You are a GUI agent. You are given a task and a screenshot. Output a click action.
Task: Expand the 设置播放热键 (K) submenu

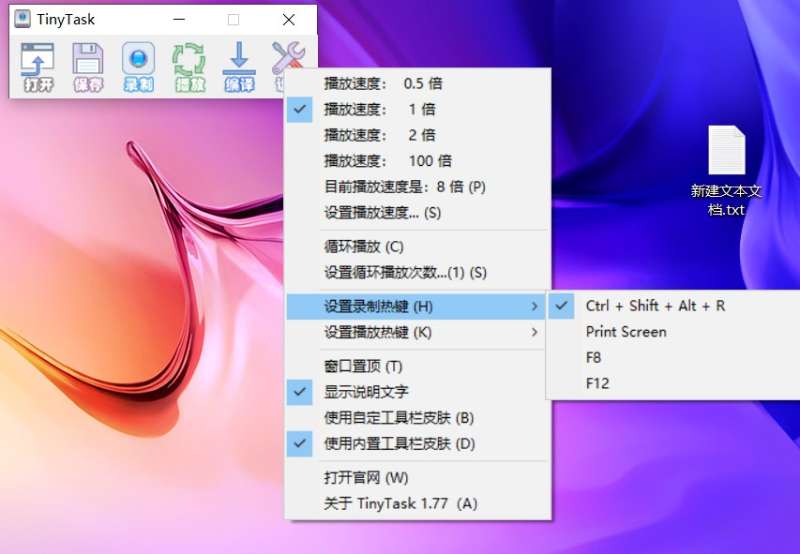point(417,333)
